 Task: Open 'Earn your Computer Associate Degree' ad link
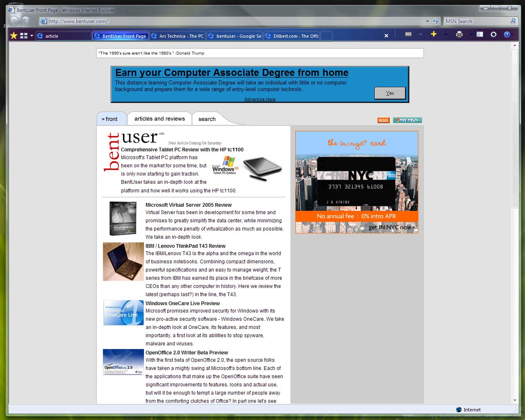[x=232, y=73]
